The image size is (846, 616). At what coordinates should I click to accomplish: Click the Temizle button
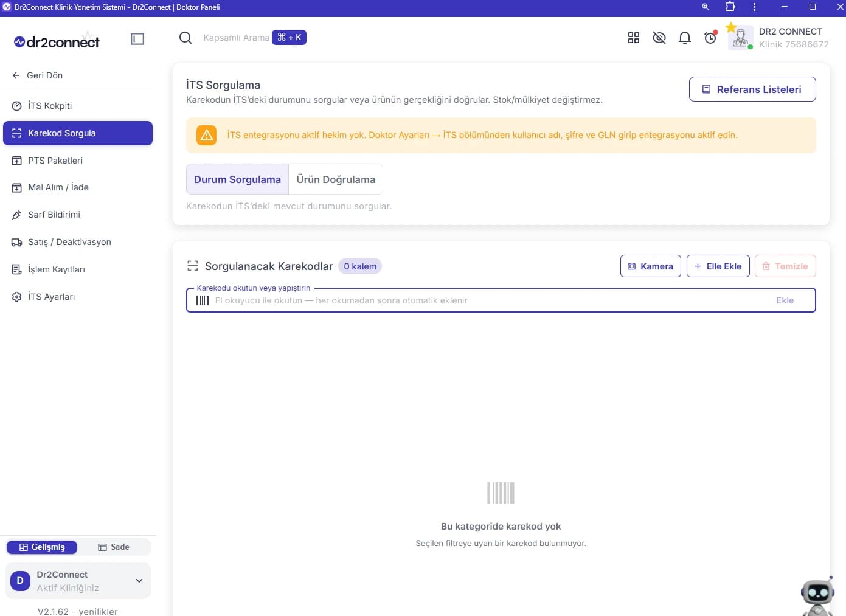(x=785, y=266)
